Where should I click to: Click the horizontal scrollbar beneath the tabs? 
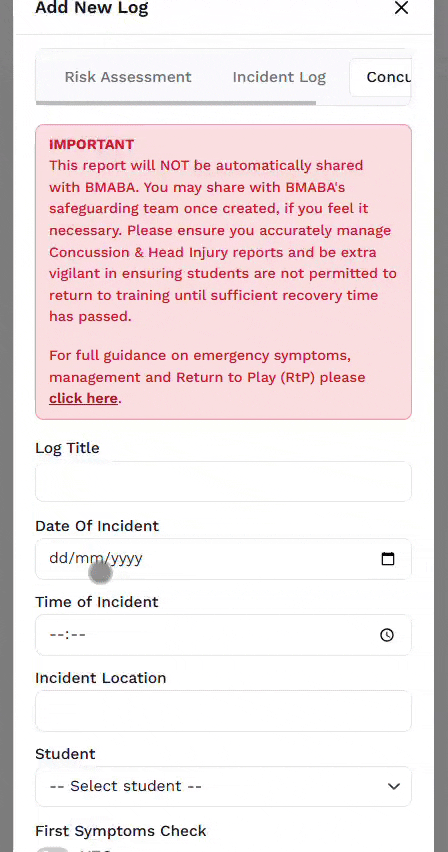click(176, 102)
